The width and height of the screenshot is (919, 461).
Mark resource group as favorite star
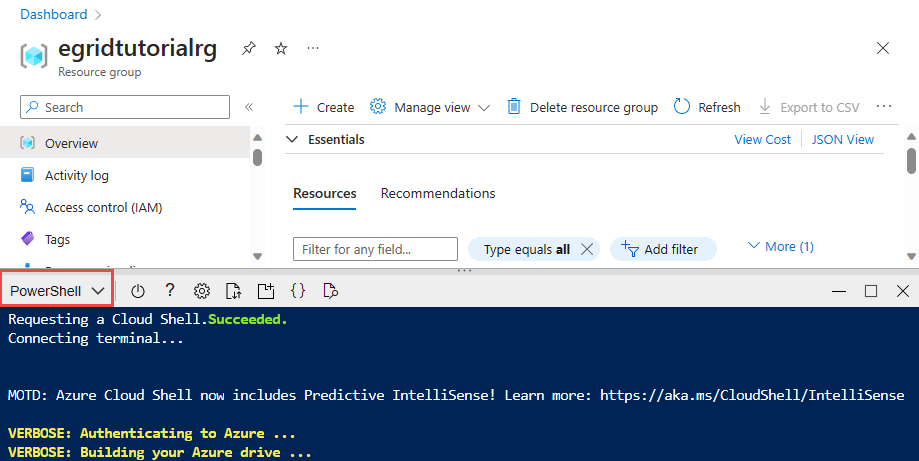[281, 48]
